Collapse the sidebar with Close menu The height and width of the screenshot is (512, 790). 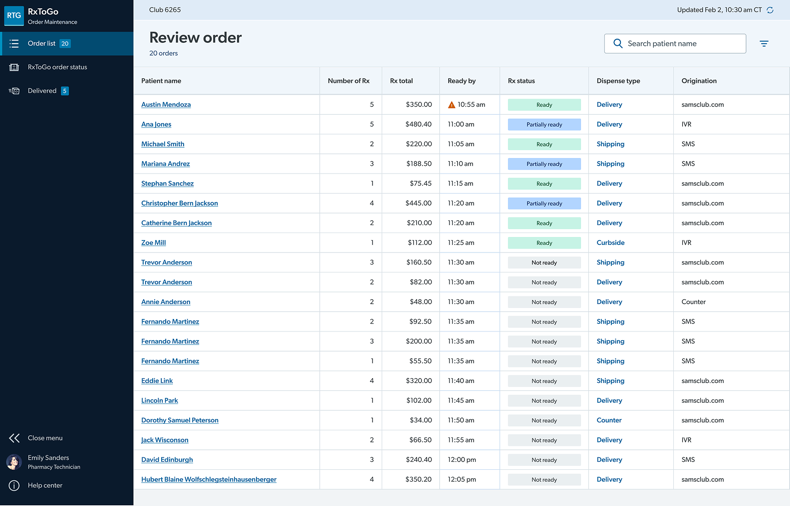point(45,438)
